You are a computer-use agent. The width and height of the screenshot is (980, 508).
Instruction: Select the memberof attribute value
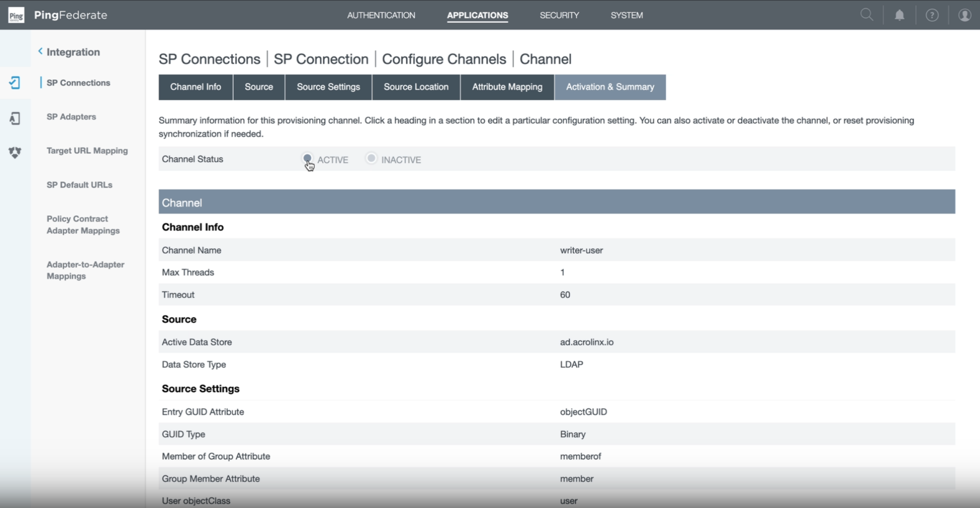click(x=580, y=456)
